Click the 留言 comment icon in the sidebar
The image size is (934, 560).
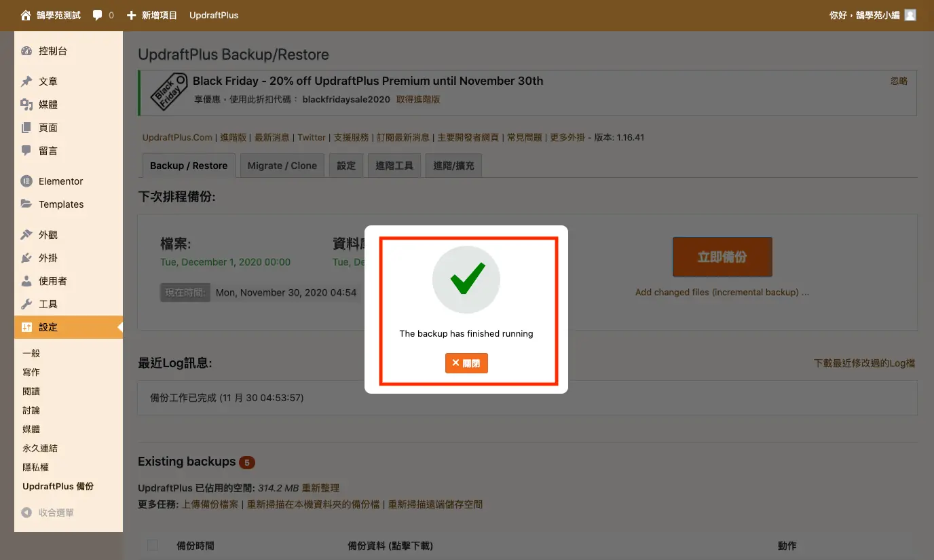(26, 151)
